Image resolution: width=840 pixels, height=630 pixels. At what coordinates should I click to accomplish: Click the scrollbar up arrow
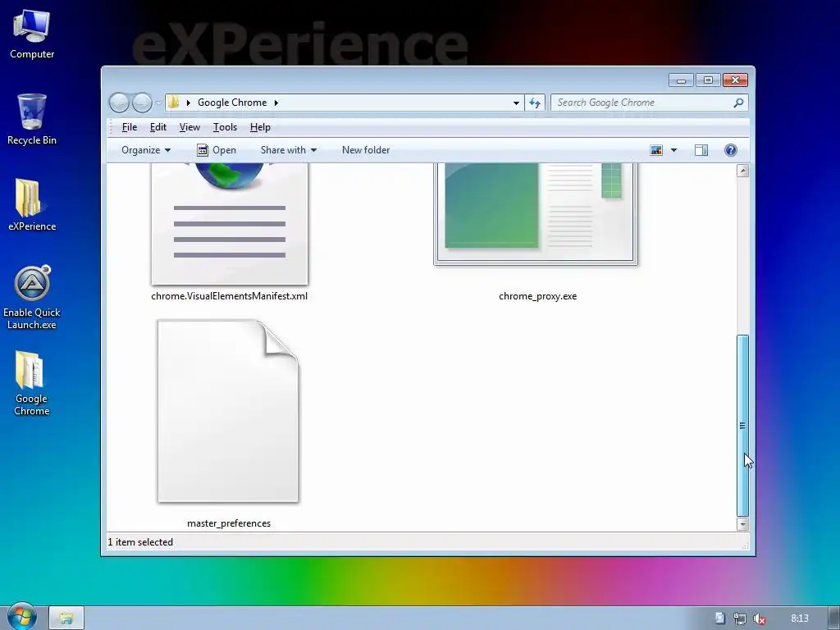coord(742,171)
